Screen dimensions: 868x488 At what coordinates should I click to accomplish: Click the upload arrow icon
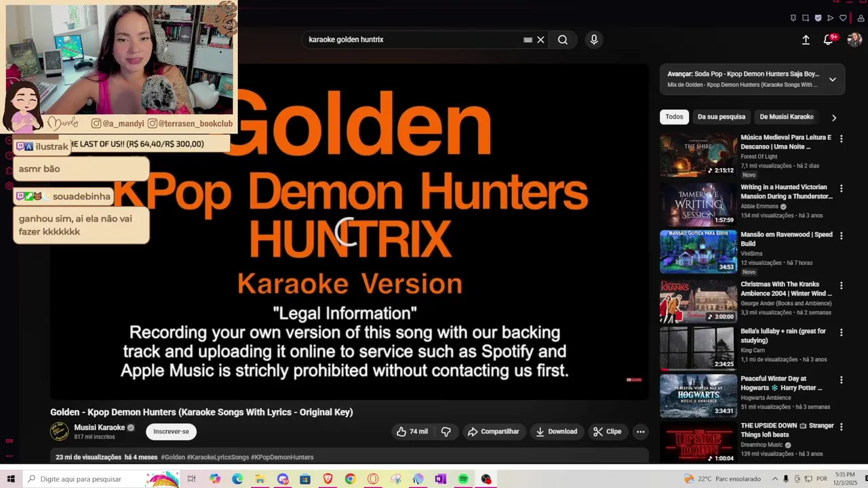coord(806,40)
